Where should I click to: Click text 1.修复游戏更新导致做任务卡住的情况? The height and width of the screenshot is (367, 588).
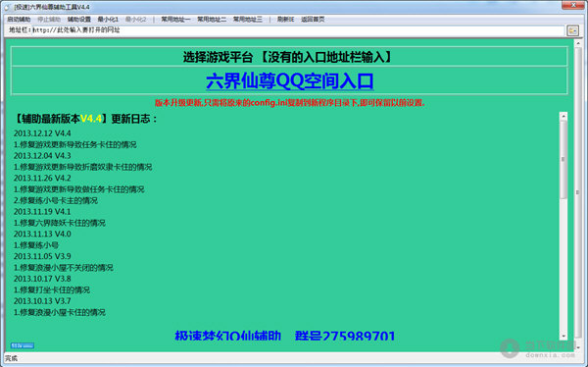point(79,189)
